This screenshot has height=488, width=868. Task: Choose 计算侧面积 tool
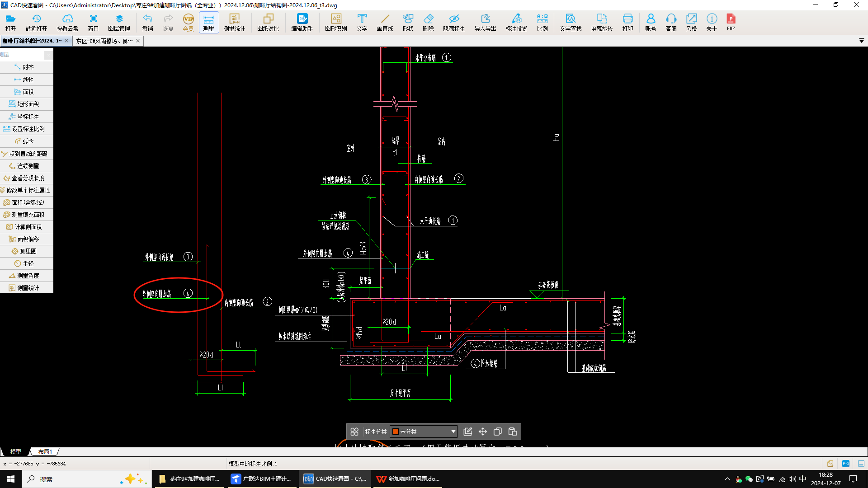pyautogui.click(x=27, y=227)
